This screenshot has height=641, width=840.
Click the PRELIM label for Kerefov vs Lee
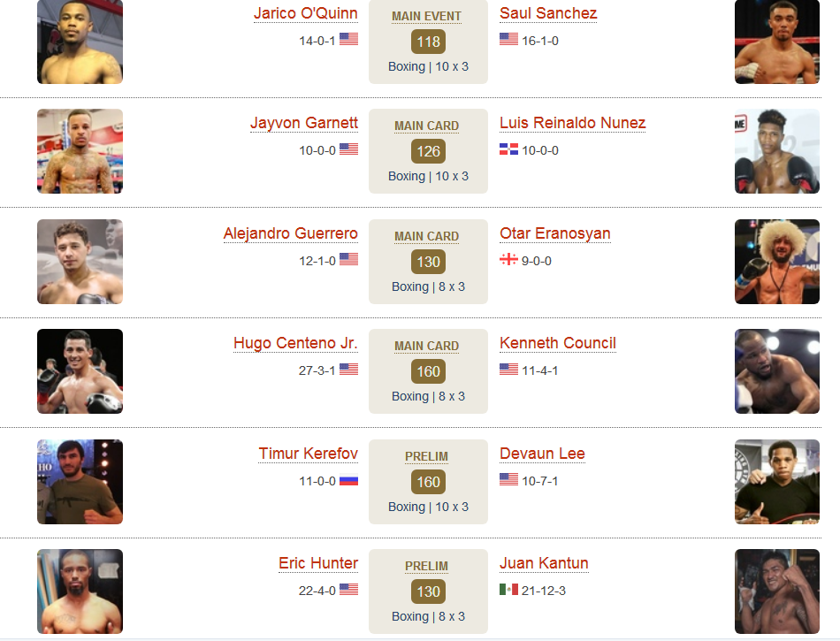(x=426, y=457)
